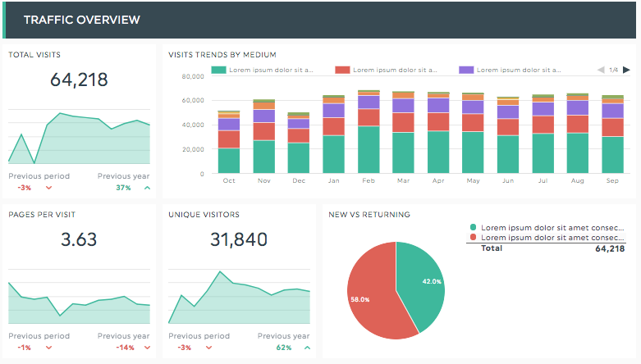Image resolution: width=641 pixels, height=364 pixels.
Task: Click the Oct stacked bar
Action: pos(229,142)
